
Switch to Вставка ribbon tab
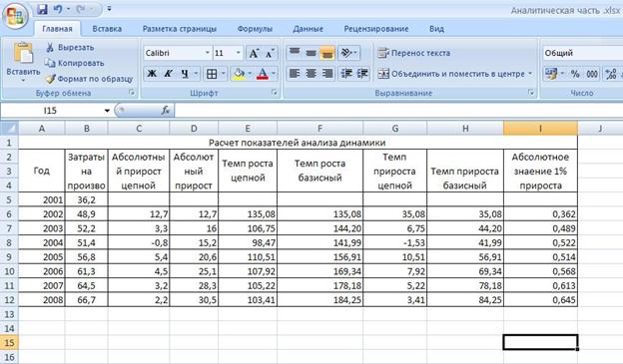point(107,29)
